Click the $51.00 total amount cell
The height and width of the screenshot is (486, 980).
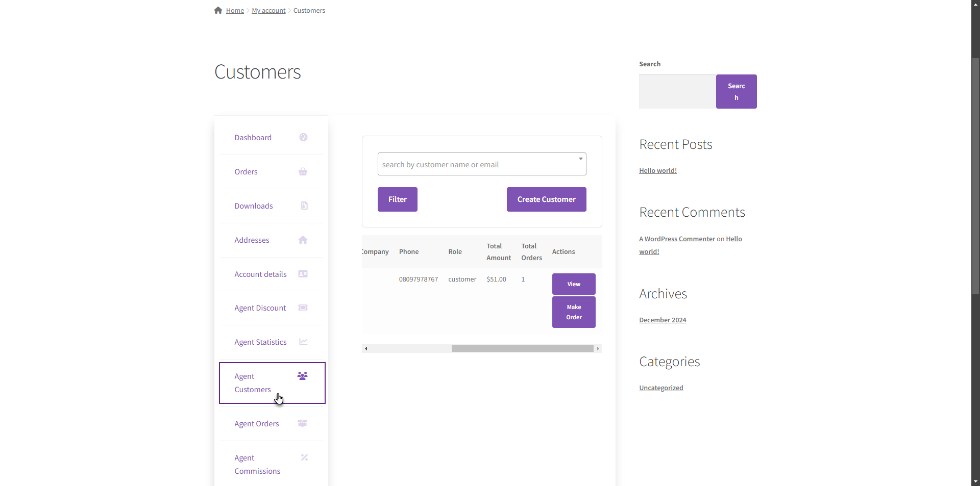(496, 279)
